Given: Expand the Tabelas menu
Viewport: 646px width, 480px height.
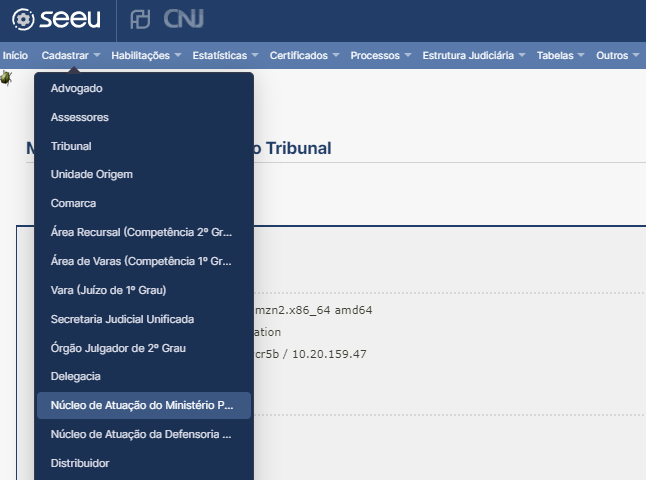Looking at the screenshot, I should 560,56.
